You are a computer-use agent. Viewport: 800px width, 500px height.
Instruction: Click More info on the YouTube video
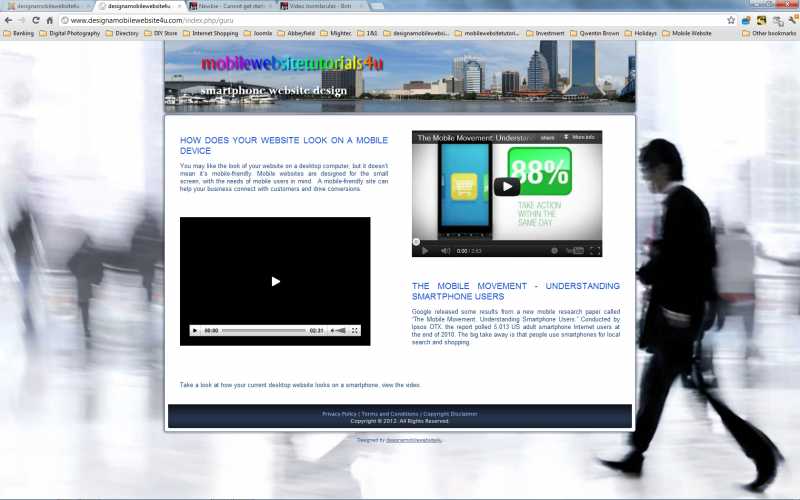pos(579,137)
